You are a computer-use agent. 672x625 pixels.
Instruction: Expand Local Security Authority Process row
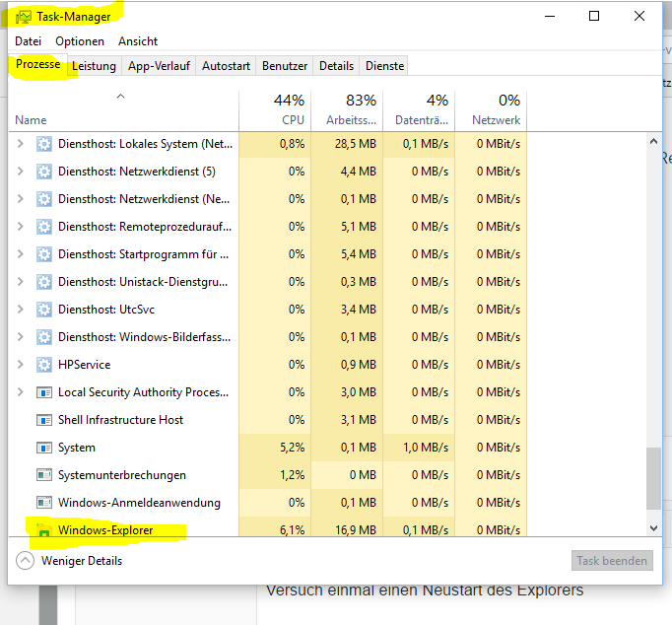20,391
